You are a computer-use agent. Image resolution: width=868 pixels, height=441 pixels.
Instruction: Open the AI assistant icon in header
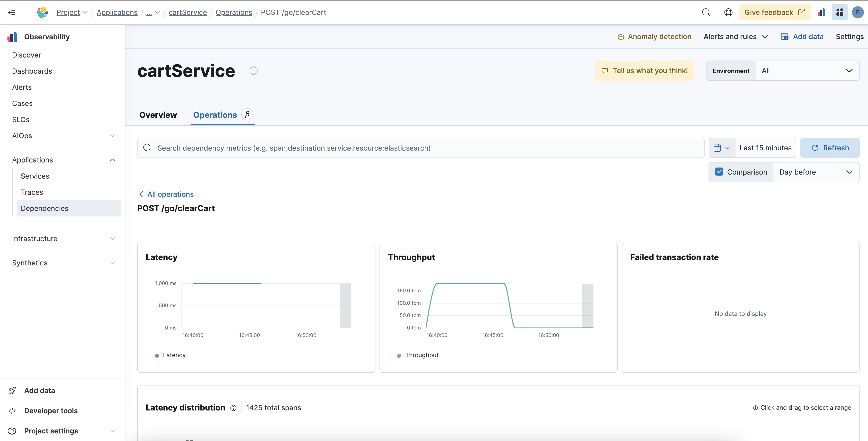pos(840,12)
